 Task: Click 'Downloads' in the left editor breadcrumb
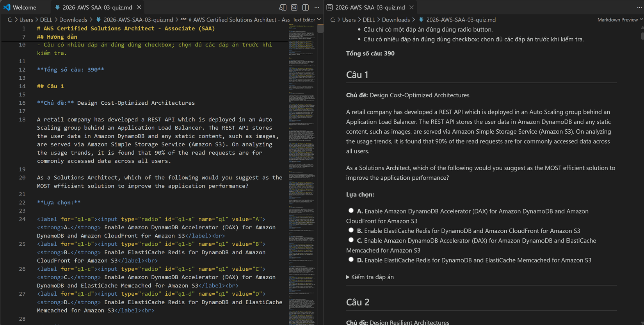pos(73,20)
